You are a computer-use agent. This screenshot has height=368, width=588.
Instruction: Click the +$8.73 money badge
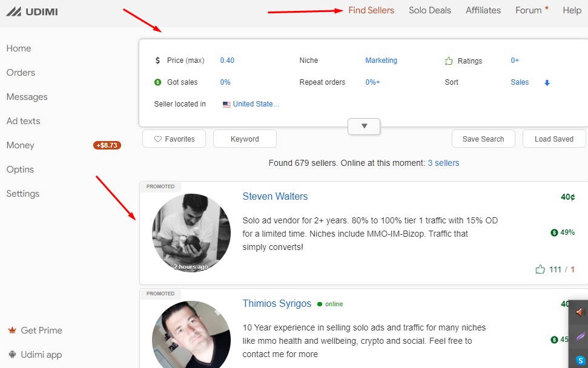coord(107,145)
